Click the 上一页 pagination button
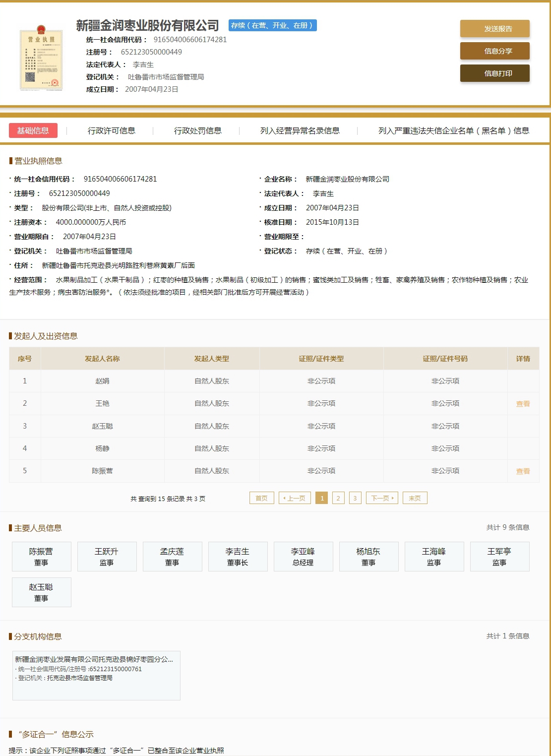 point(295,498)
